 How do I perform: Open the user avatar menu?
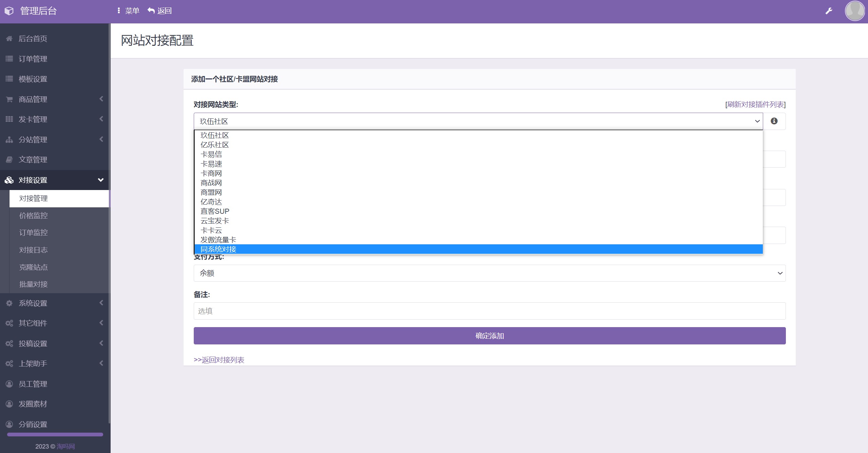[x=854, y=11]
